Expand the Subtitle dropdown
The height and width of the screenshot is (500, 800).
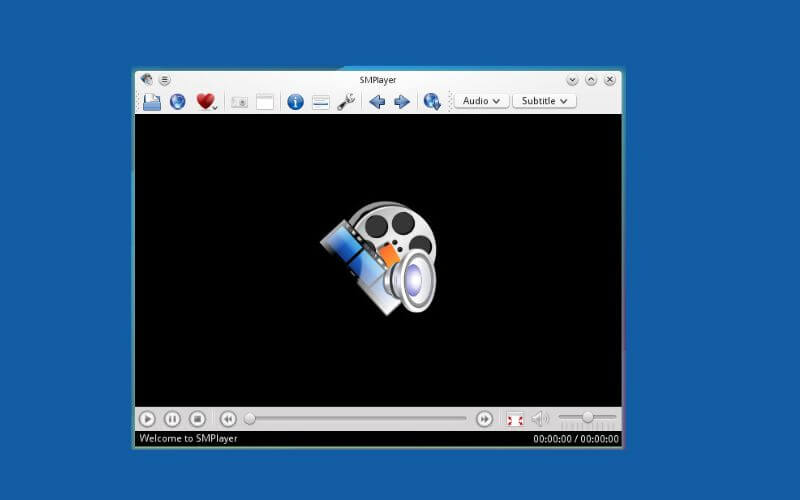pos(544,101)
